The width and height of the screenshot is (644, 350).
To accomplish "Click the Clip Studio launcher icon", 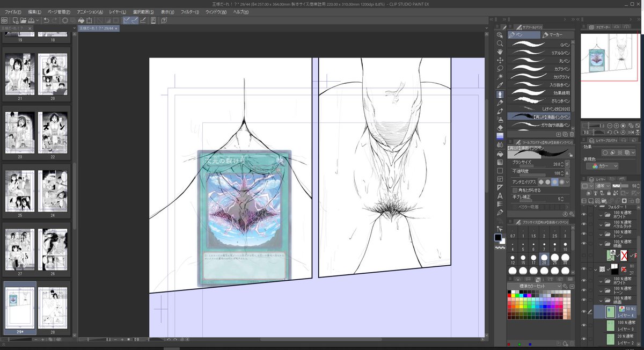I will tap(4, 20).
